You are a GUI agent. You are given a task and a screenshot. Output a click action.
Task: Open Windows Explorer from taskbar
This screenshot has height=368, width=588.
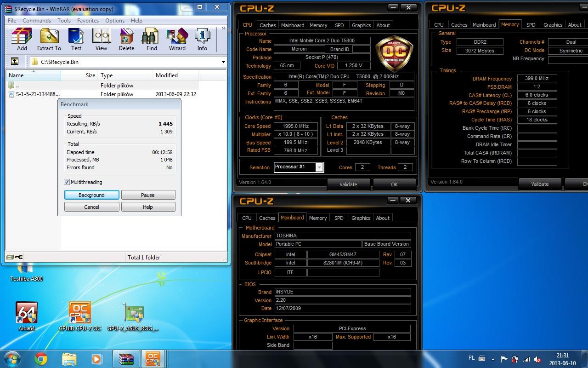tap(69, 359)
